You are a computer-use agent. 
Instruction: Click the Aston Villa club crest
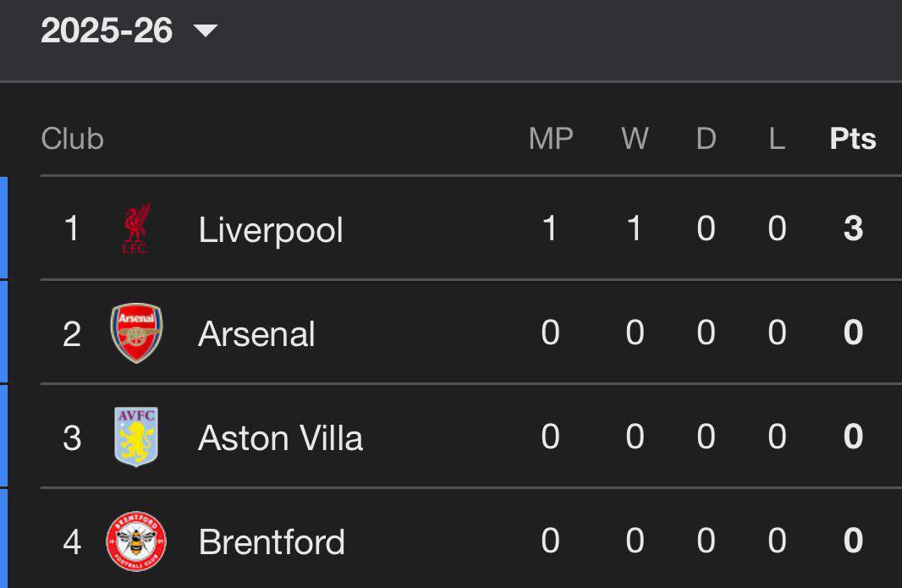pyautogui.click(x=136, y=437)
